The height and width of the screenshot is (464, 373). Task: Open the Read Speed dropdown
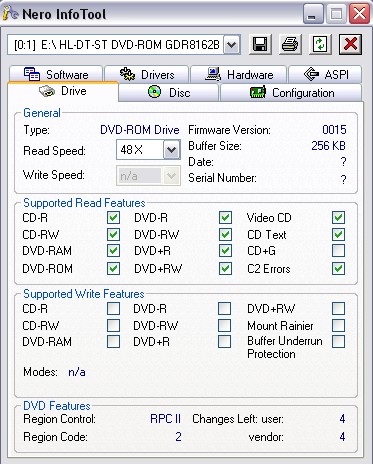171,150
